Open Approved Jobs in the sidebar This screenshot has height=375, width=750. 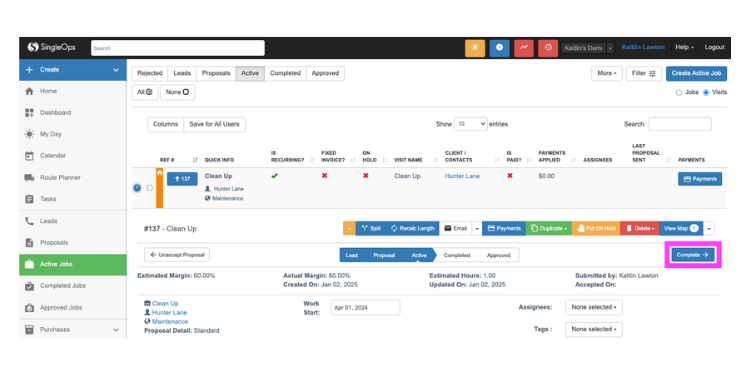coord(73,308)
